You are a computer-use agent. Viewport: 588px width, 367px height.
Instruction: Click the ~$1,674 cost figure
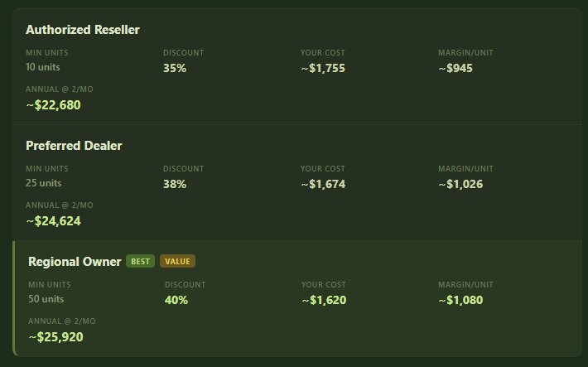pyautogui.click(x=323, y=184)
